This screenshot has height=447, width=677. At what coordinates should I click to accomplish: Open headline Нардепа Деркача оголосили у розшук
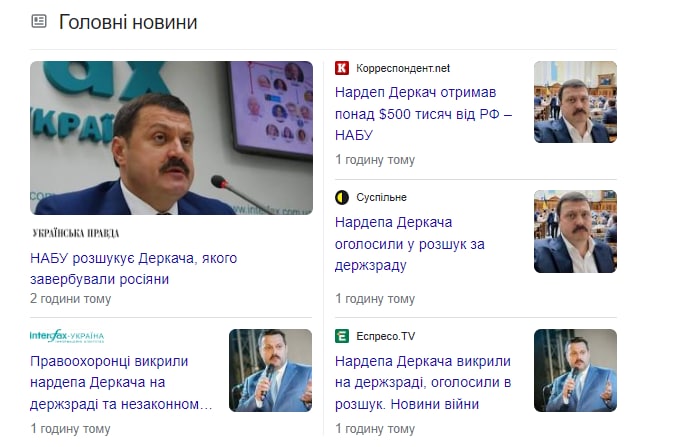pyautogui.click(x=410, y=244)
